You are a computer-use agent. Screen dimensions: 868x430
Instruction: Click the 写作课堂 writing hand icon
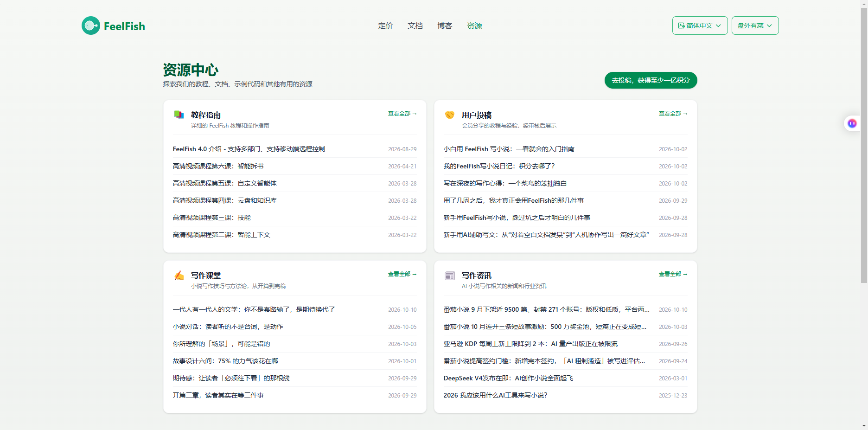pos(179,275)
